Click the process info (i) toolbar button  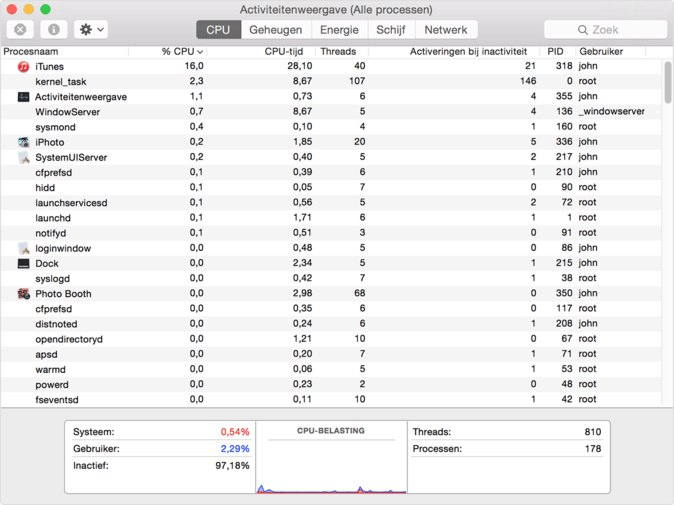(54, 30)
